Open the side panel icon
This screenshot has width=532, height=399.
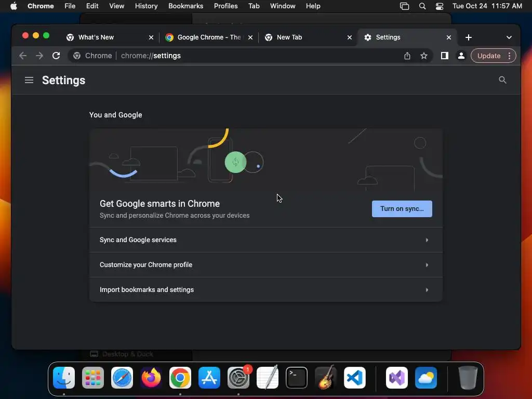[x=445, y=56]
